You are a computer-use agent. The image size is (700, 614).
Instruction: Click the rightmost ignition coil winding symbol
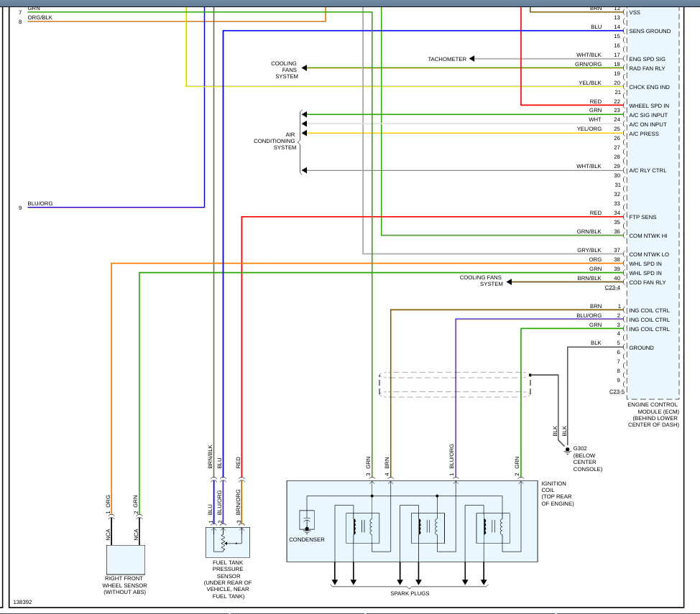pos(493,528)
